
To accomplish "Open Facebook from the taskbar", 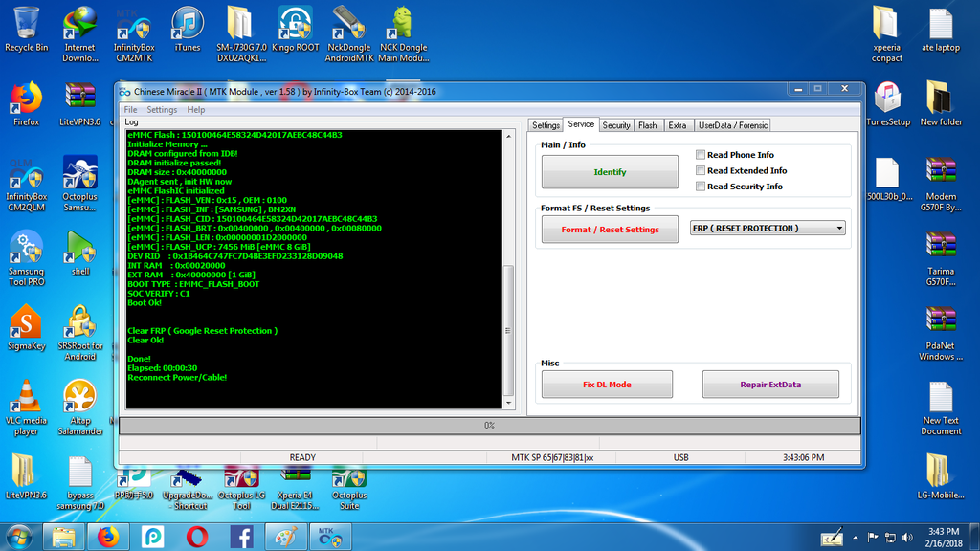I will click(241, 537).
